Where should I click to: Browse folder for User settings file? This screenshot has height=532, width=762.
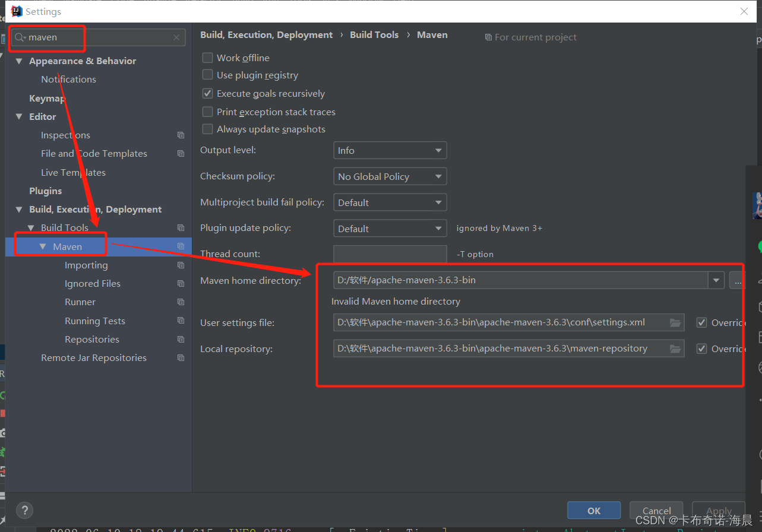pos(675,322)
